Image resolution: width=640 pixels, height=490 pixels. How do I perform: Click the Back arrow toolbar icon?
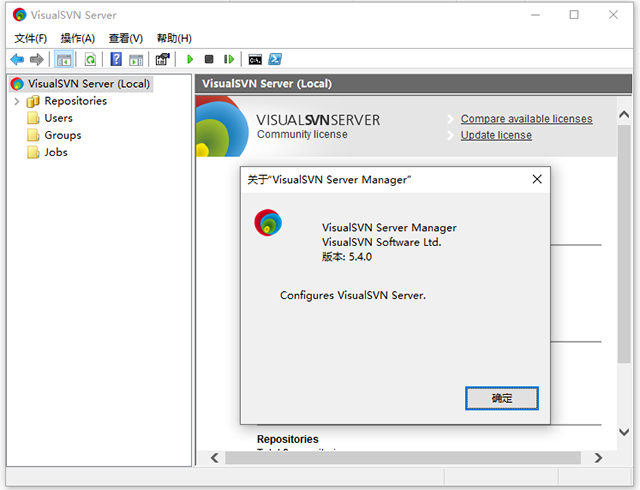pyautogui.click(x=17, y=60)
